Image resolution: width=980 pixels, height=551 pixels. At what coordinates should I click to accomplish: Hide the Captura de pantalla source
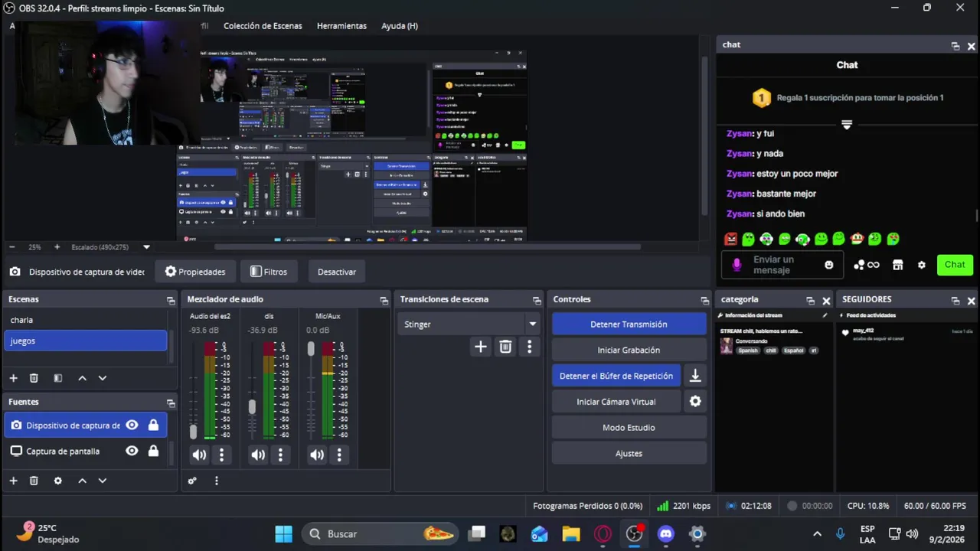(x=132, y=451)
